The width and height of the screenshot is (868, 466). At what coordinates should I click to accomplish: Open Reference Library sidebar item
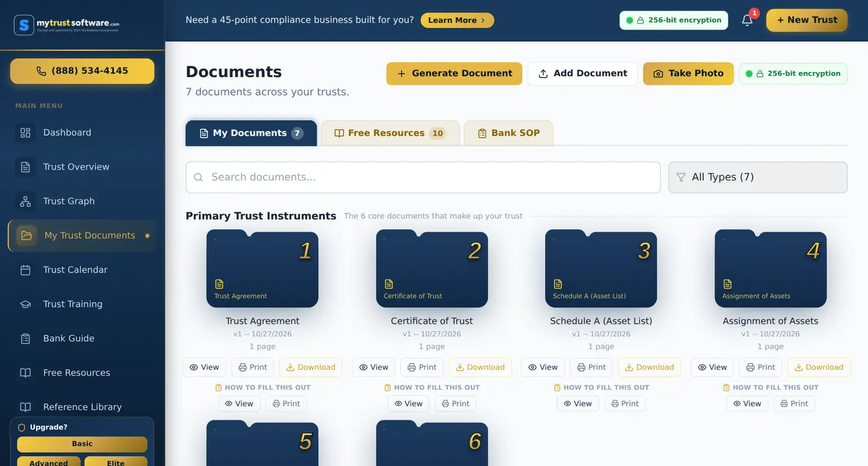click(x=82, y=407)
